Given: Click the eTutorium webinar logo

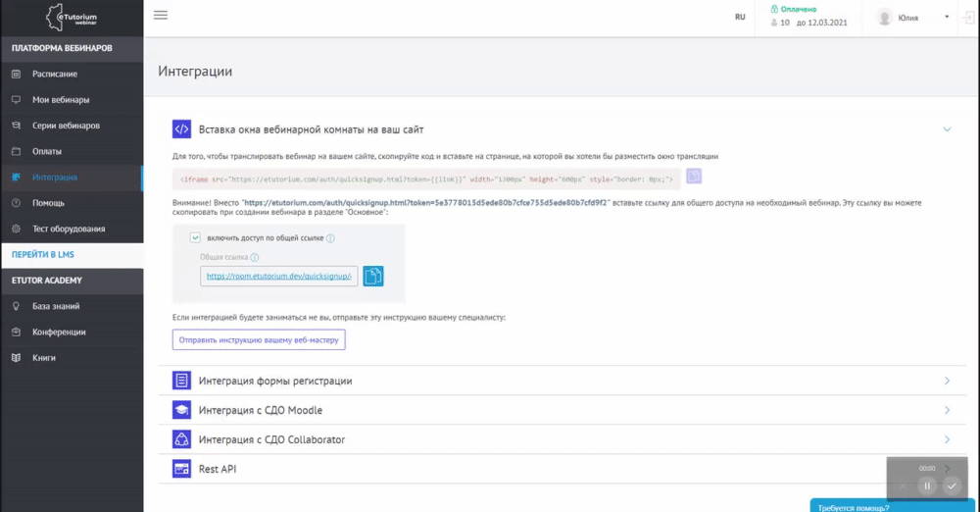Looking at the screenshot, I should coord(72,18).
